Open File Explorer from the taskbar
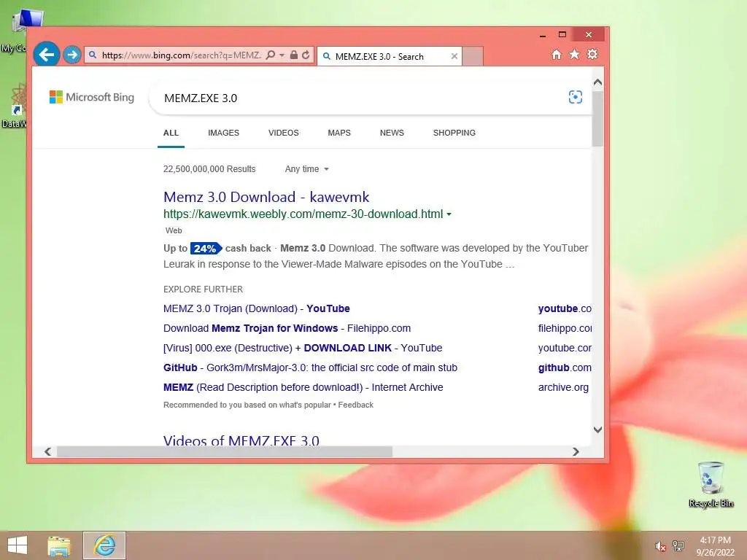747x560 pixels. click(59, 545)
